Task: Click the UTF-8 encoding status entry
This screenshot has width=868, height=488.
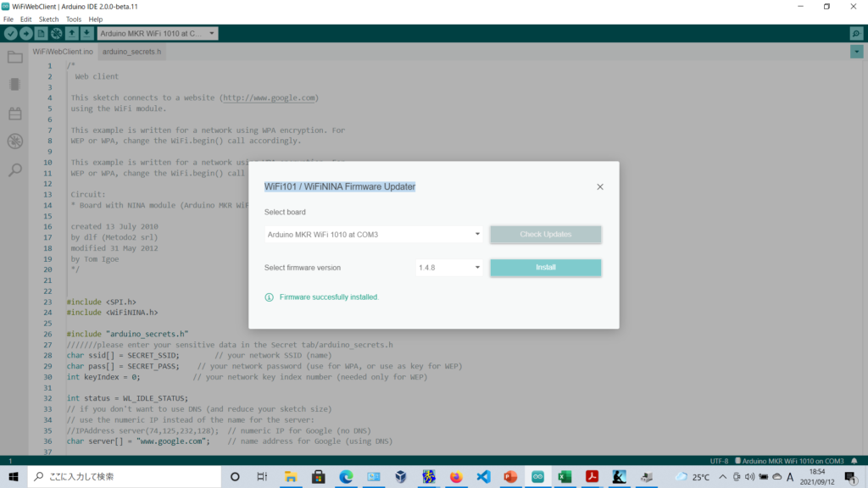Action: pos(719,461)
